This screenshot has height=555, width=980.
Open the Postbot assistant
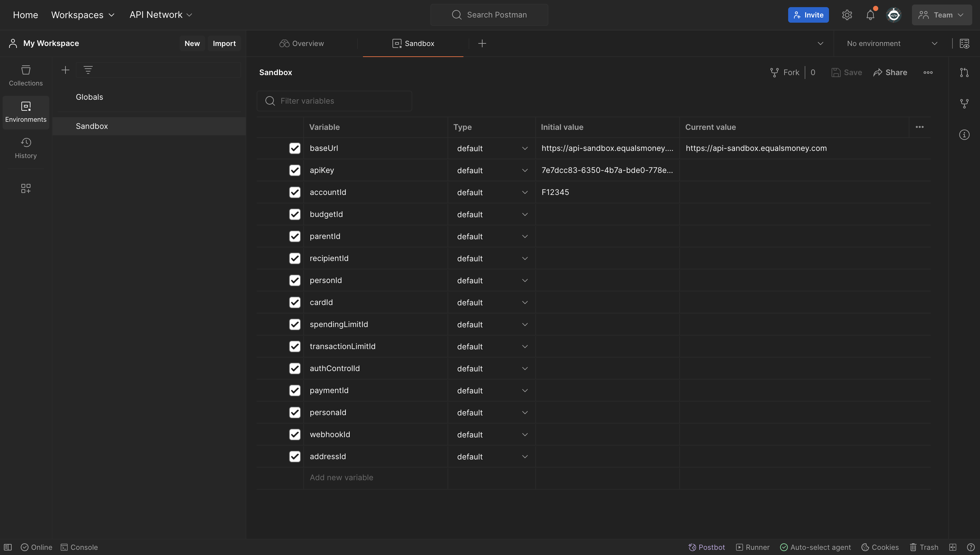click(706, 547)
